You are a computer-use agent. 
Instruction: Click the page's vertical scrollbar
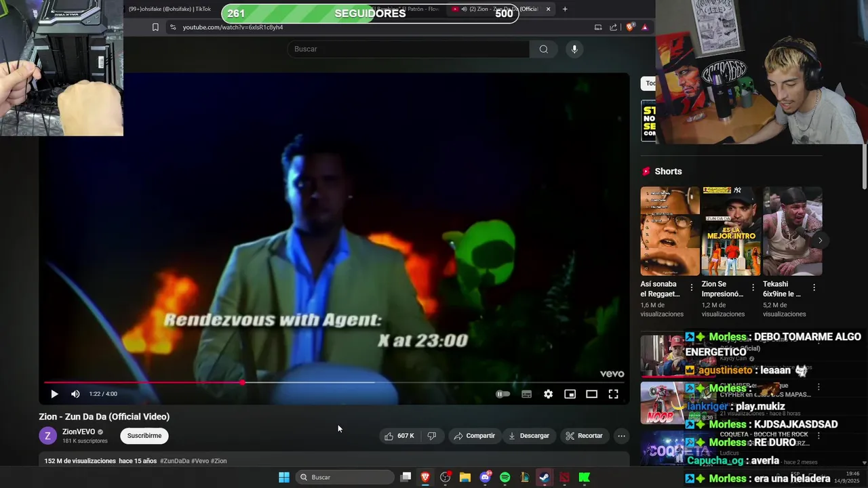click(x=865, y=166)
